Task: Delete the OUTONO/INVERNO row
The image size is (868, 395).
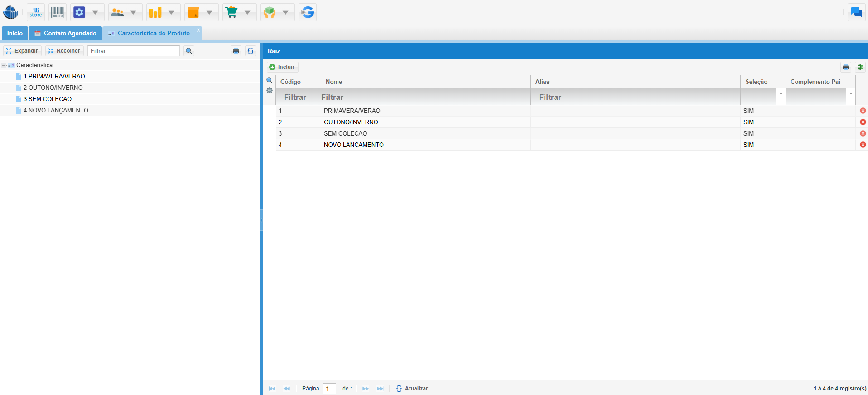Action: click(863, 122)
